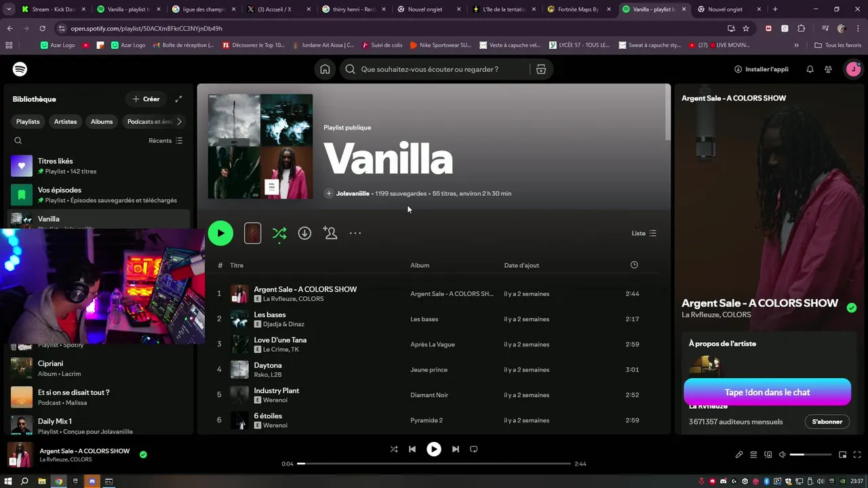
Task: Adjust the volume slider
Action: coord(810,455)
